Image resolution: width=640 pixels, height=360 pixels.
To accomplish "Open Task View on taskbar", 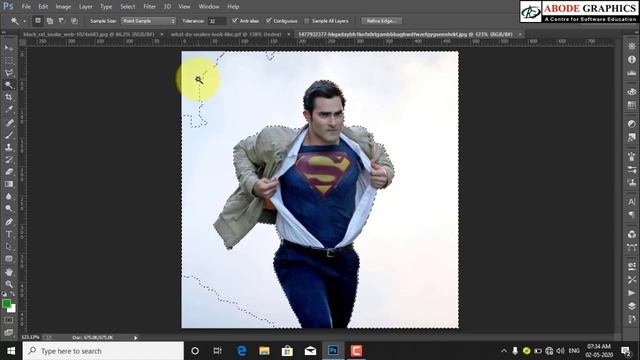I will tap(218, 351).
